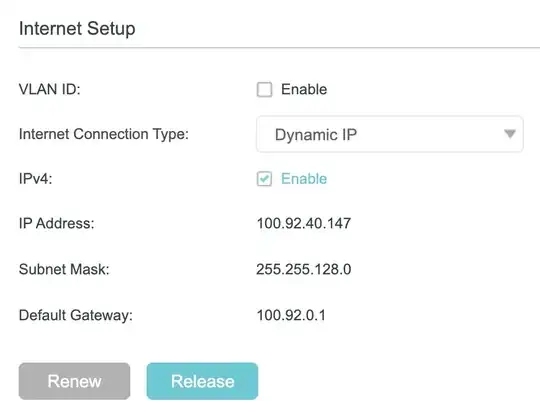Open the Internet Connection Type dropdown
The height and width of the screenshot is (401, 540).
click(390, 134)
